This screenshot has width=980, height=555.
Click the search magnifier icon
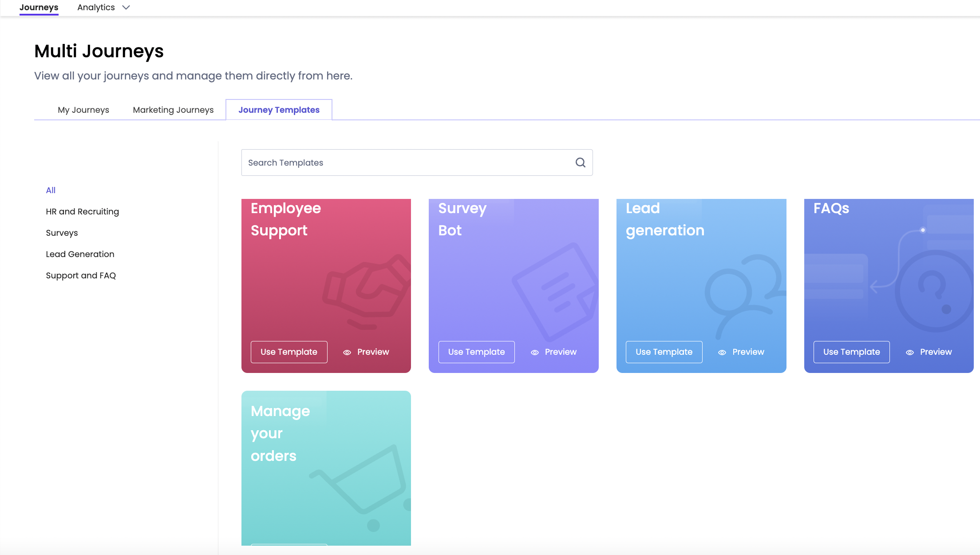click(x=580, y=163)
